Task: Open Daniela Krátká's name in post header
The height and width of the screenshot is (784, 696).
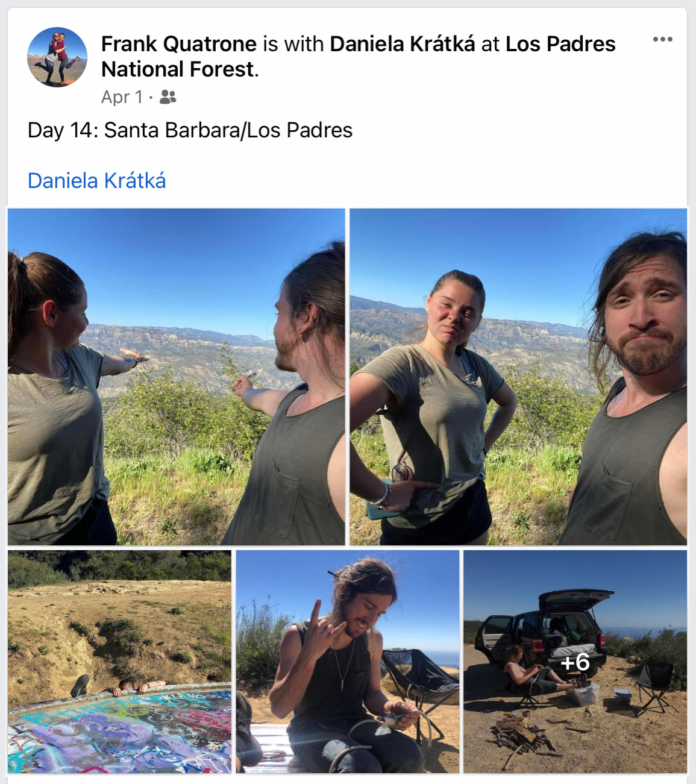Action: pos(403,44)
